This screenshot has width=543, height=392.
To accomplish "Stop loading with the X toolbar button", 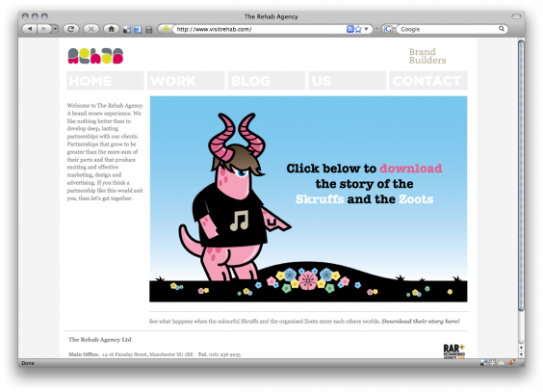I will (91, 29).
